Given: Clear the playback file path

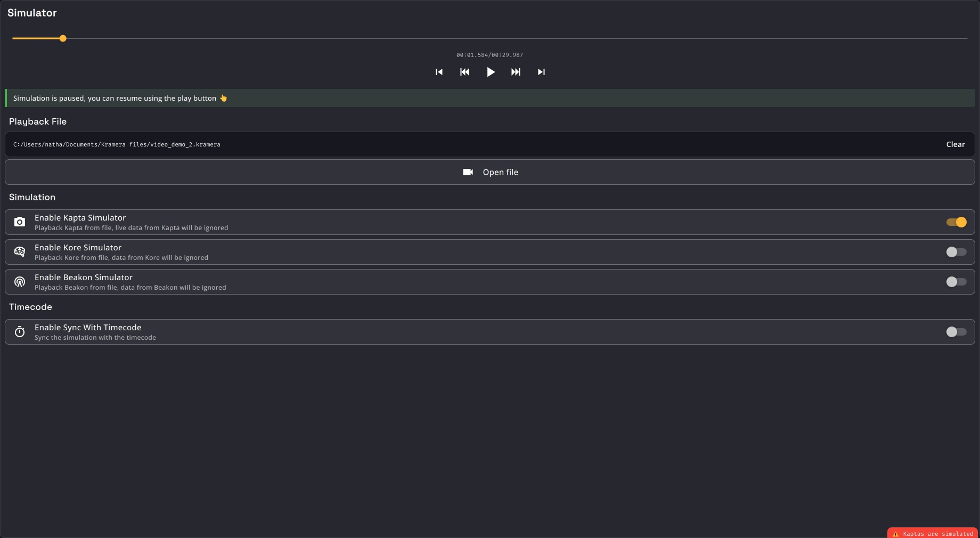Looking at the screenshot, I should [955, 144].
